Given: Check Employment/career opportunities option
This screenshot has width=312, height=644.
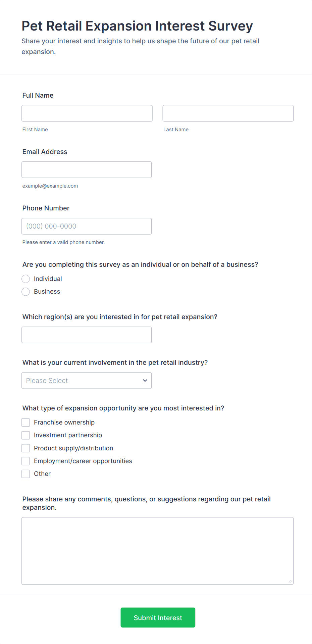Looking at the screenshot, I should click(26, 461).
